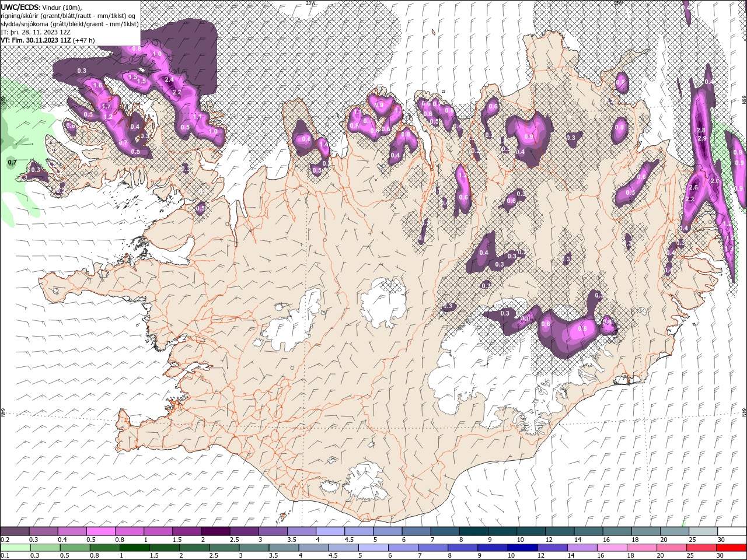Pick the darkest purple 2 swatch in snow legend
The image size is (747, 560).
215,531
